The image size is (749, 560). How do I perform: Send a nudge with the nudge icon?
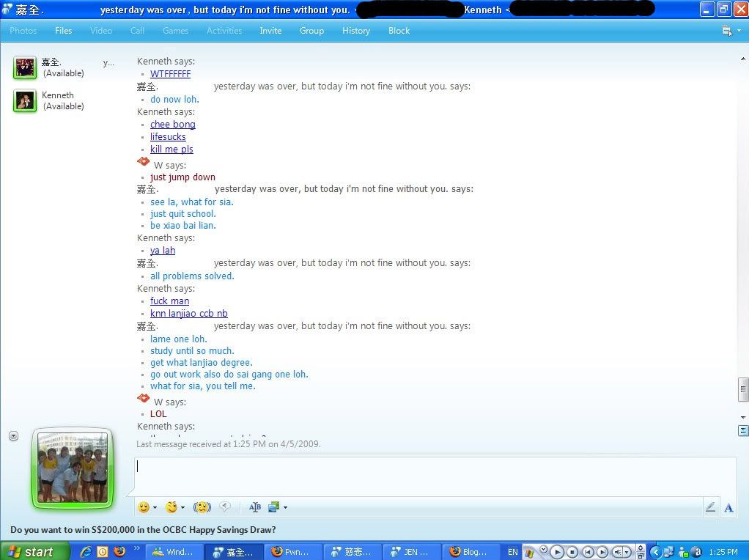202,507
